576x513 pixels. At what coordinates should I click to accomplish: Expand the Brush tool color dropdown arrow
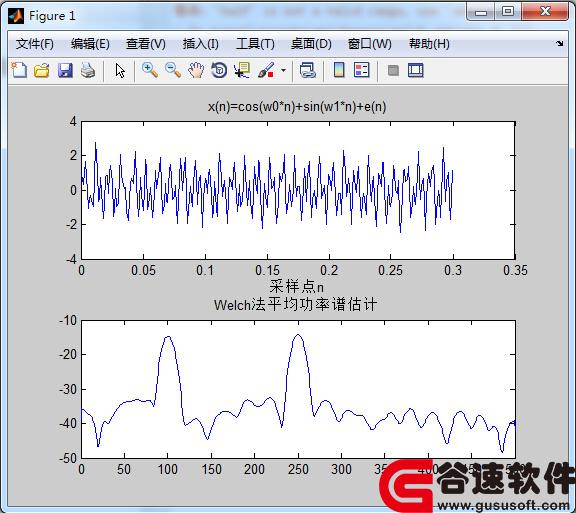coord(283,70)
